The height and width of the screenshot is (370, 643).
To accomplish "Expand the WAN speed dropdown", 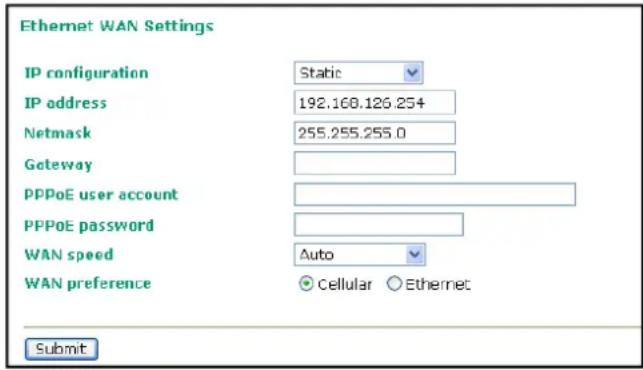I will (360, 254).
